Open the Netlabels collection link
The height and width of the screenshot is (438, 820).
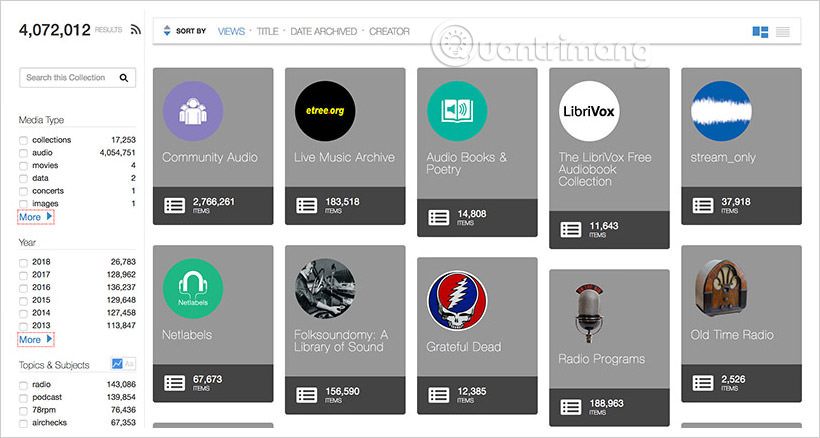pos(187,335)
